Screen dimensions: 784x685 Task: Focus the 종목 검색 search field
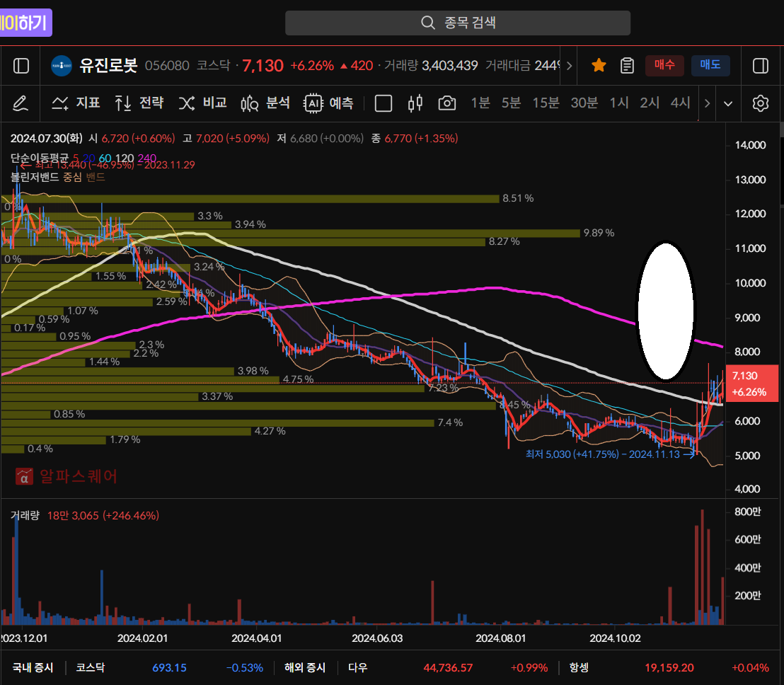click(x=458, y=23)
